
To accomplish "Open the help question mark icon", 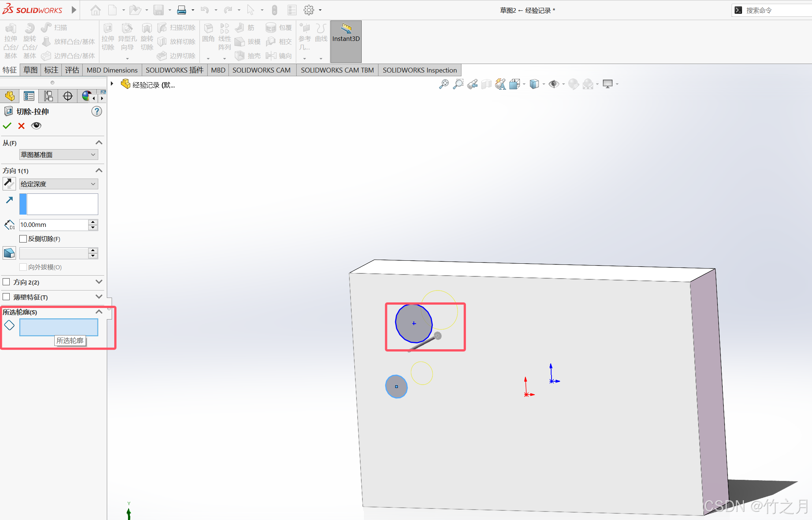I will click(x=96, y=112).
